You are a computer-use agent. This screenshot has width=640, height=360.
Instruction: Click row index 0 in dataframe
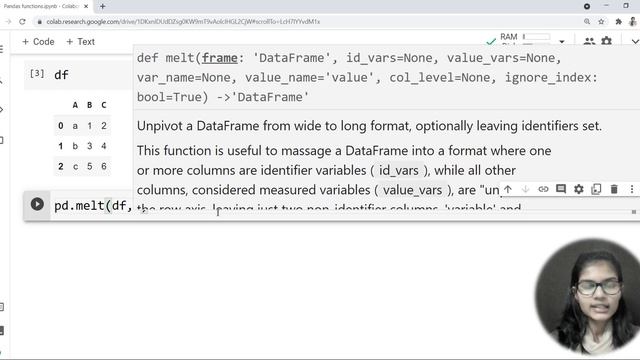(x=60, y=126)
